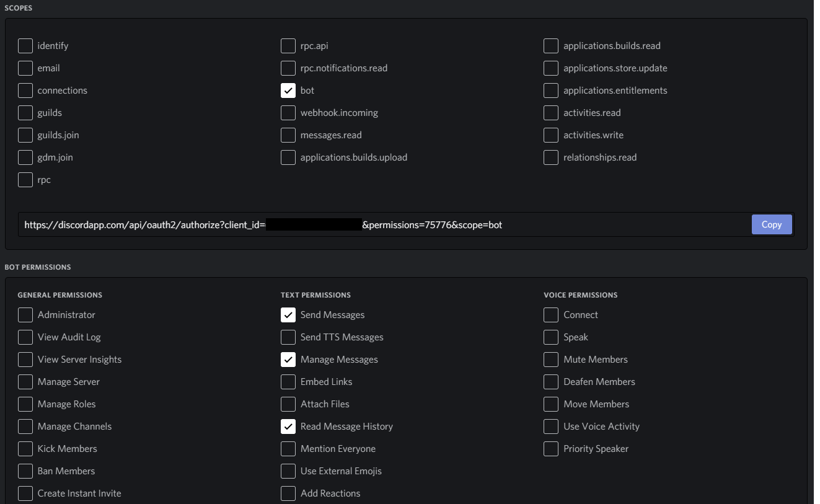This screenshot has width=820, height=504.
Task: Enable the connections scope
Action: (x=25, y=90)
